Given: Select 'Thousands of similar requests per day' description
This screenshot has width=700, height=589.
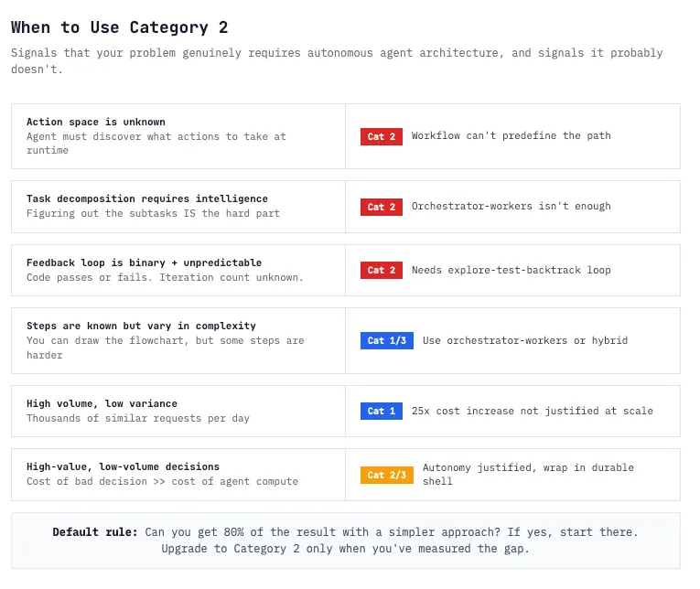Looking at the screenshot, I should click(x=138, y=419).
